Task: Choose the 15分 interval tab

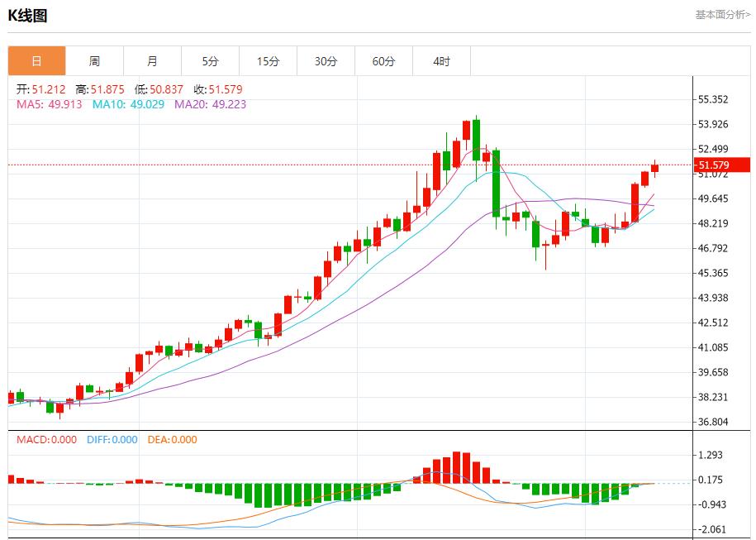Action: point(268,61)
